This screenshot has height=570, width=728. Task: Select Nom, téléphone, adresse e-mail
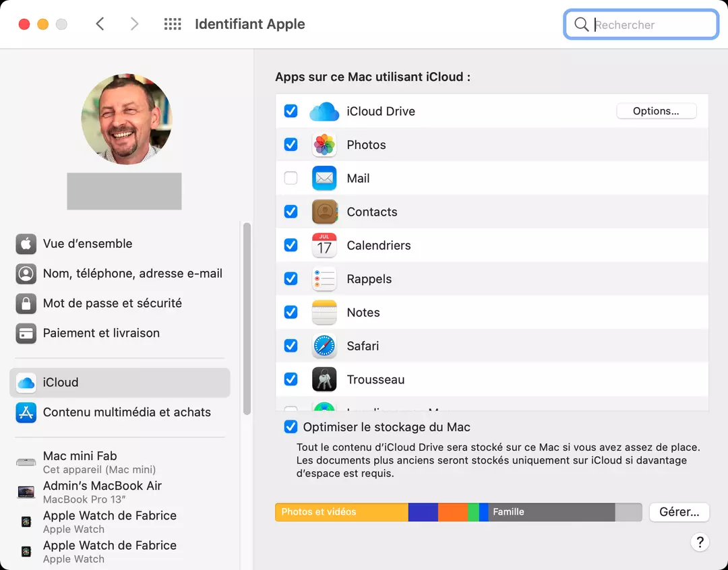(120, 274)
